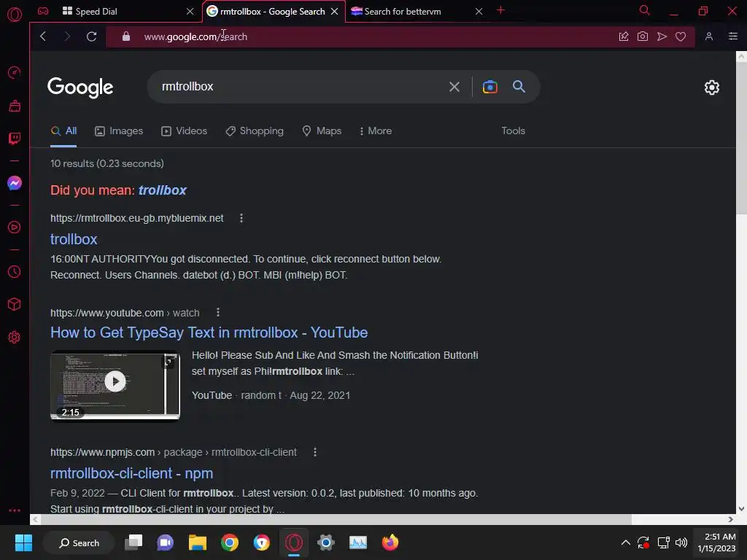Submit search with magnifier button

pyautogui.click(x=519, y=86)
